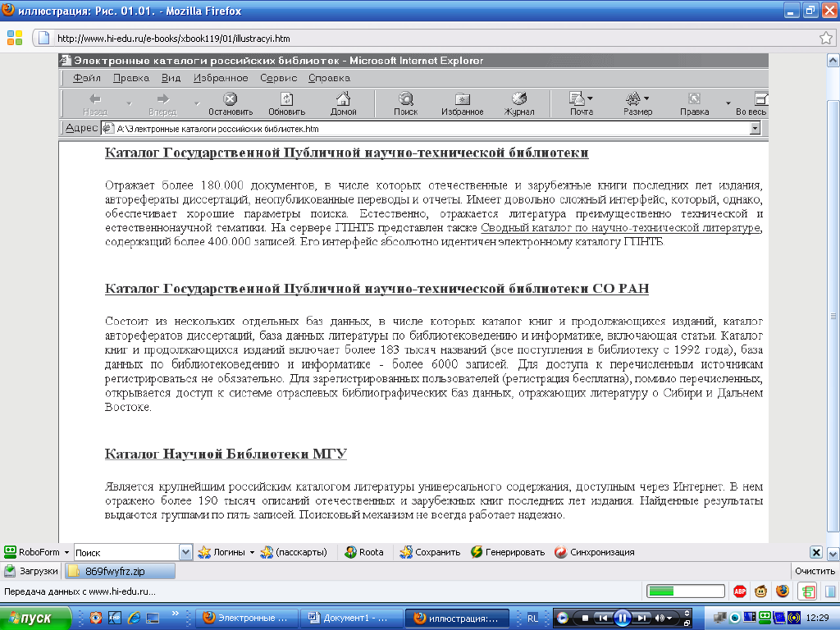Open the Сервис menu

pos(279,78)
